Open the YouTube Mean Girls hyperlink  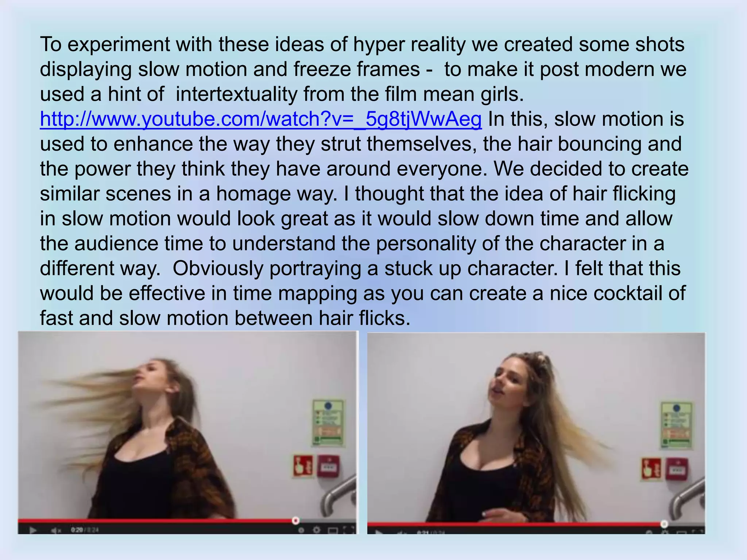point(261,119)
